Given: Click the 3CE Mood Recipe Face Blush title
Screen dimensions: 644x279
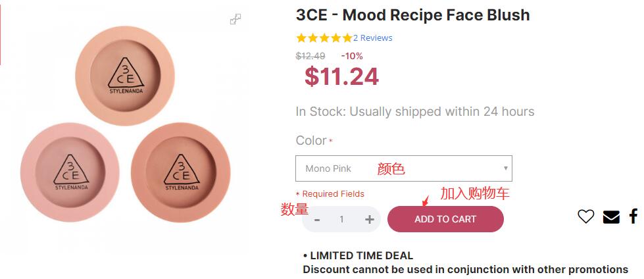Looking at the screenshot, I should coord(412,15).
